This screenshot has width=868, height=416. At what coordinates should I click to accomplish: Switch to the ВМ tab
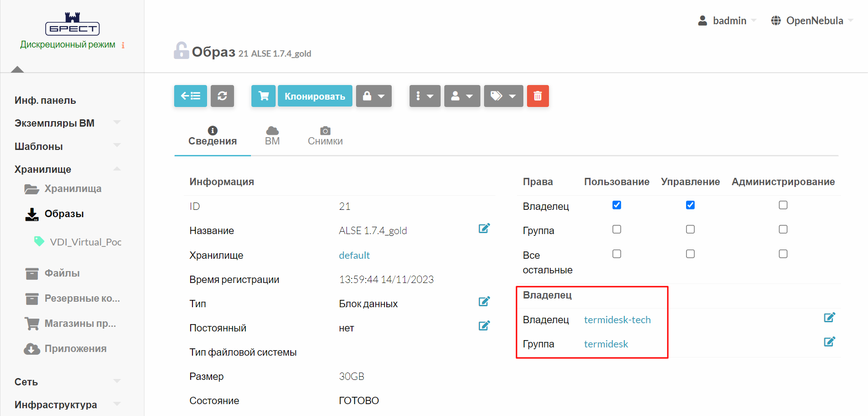click(x=272, y=136)
